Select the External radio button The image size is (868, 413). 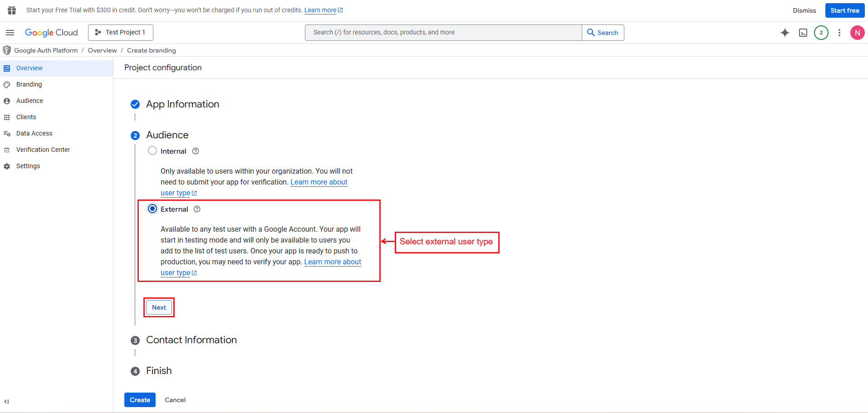[152, 209]
